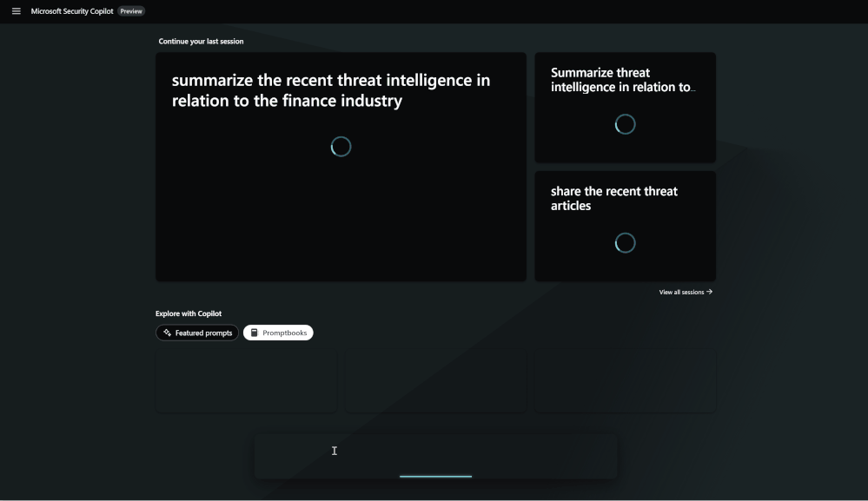Open the hamburger navigation menu
Viewport: 868px width, 501px height.
(x=16, y=11)
